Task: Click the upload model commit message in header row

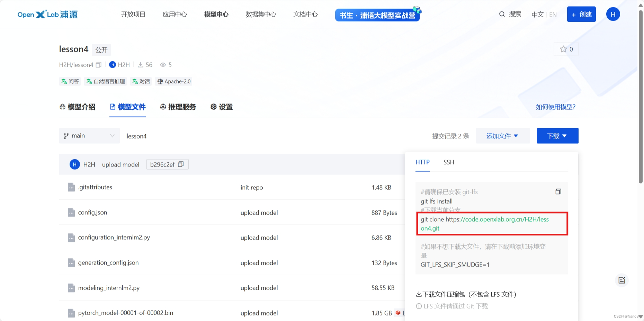Action: click(x=120, y=164)
